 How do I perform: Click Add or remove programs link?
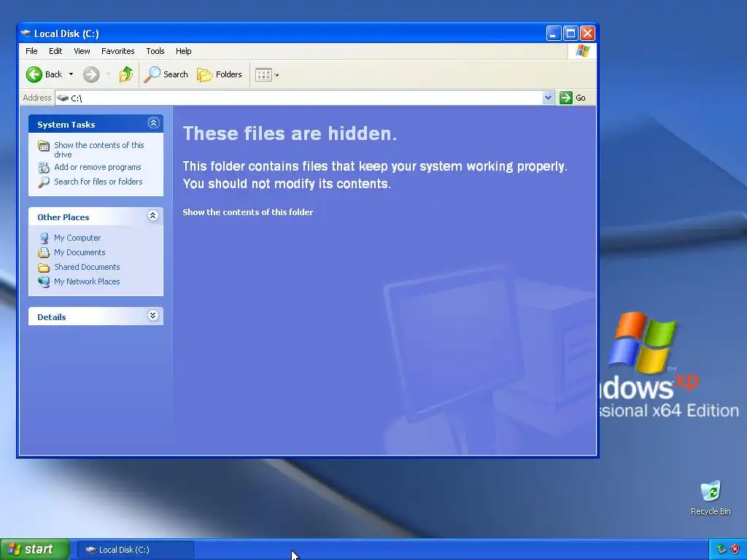pos(98,167)
